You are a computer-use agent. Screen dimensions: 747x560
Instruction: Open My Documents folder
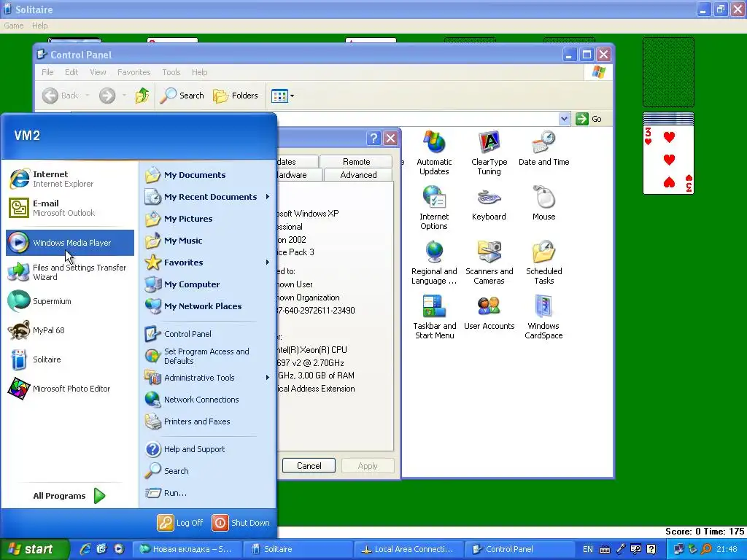pyautogui.click(x=208, y=175)
